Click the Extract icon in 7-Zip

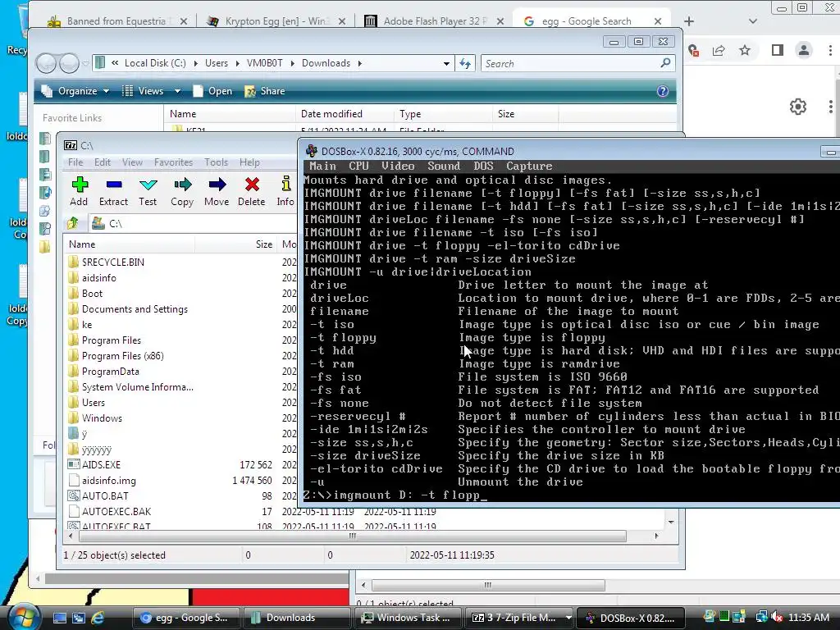[x=113, y=191]
